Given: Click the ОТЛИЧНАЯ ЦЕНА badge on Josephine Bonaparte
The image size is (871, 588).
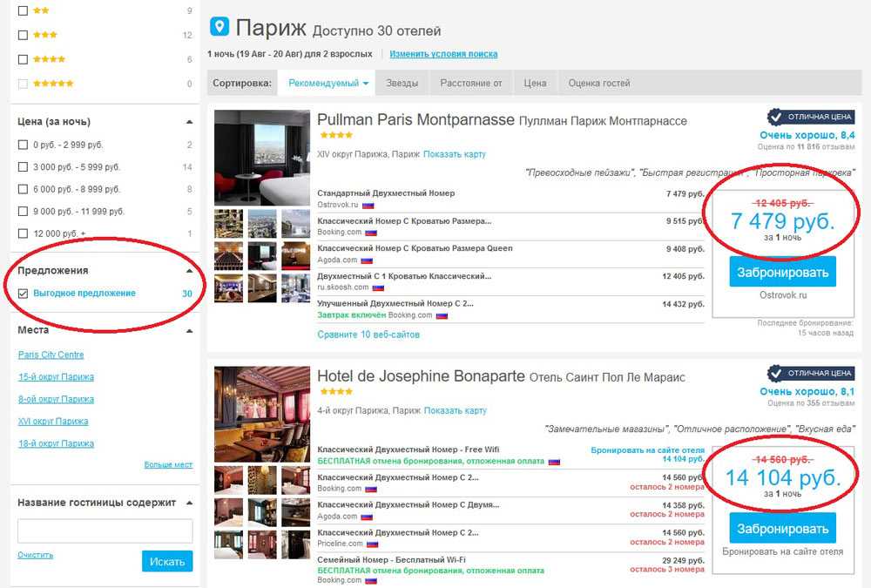Looking at the screenshot, I should (x=811, y=374).
